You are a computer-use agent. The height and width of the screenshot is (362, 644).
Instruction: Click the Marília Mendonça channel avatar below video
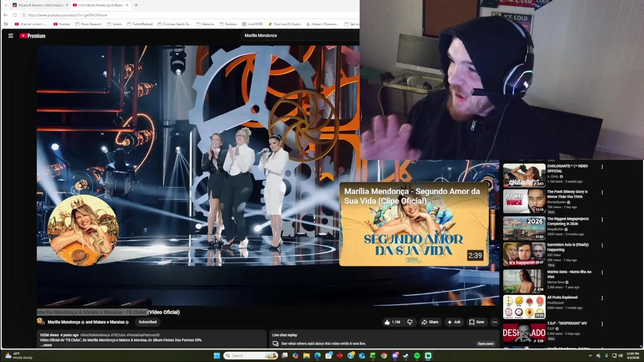pyautogui.click(x=41, y=322)
